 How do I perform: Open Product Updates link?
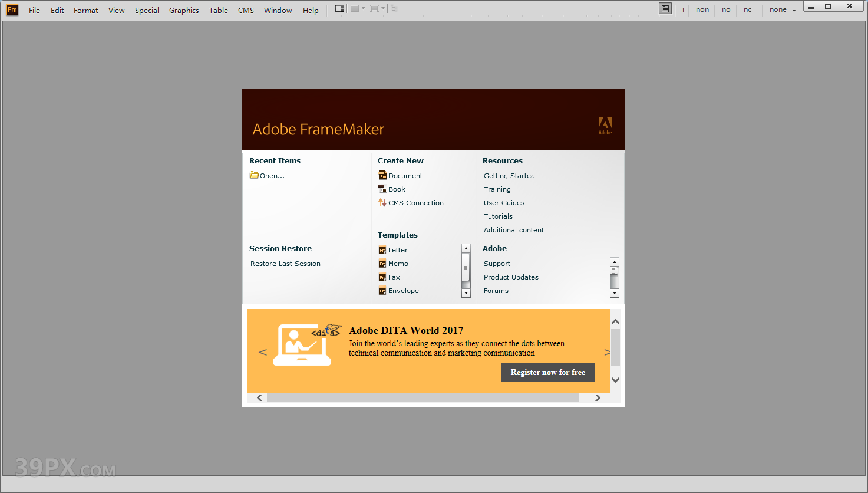(511, 277)
